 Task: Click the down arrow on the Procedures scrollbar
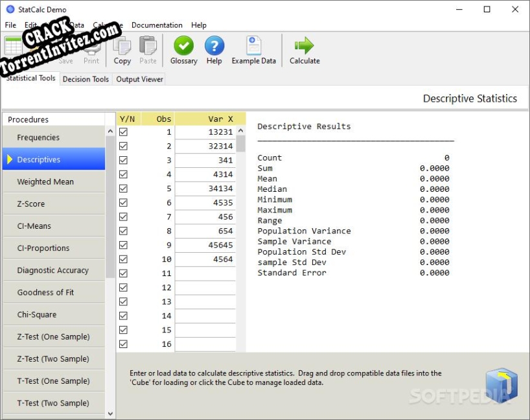coord(110,413)
